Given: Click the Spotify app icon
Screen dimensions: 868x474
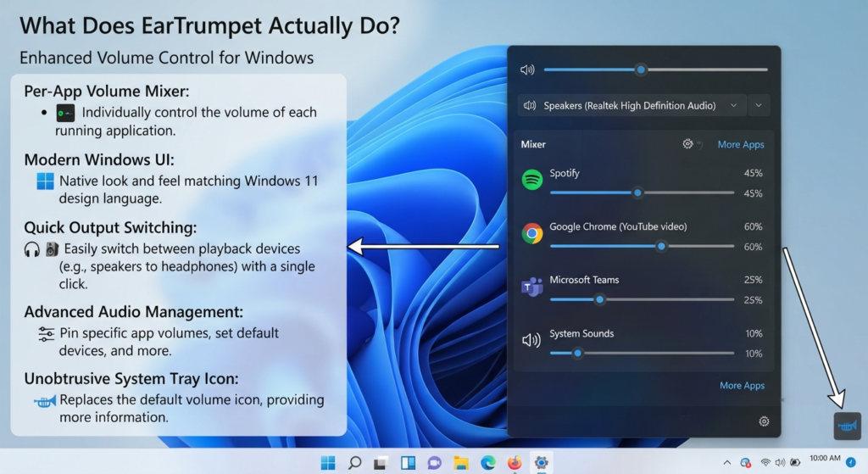Looking at the screenshot, I should pyautogui.click(x=532, y=180).
